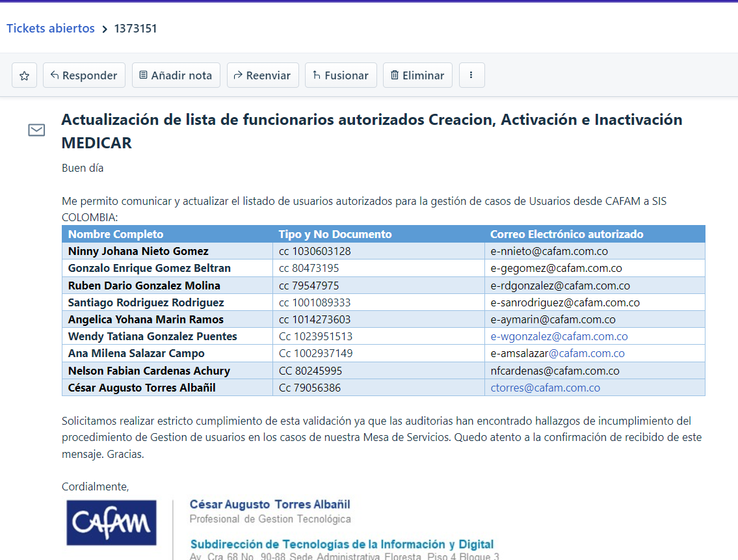Delete the ticket with Eliminar
Screen dimensions: 738x560
click(417, 75)
